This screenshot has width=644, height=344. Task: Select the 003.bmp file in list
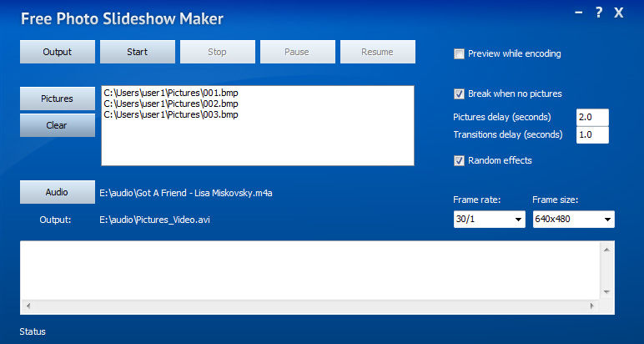tap(171, 114)
